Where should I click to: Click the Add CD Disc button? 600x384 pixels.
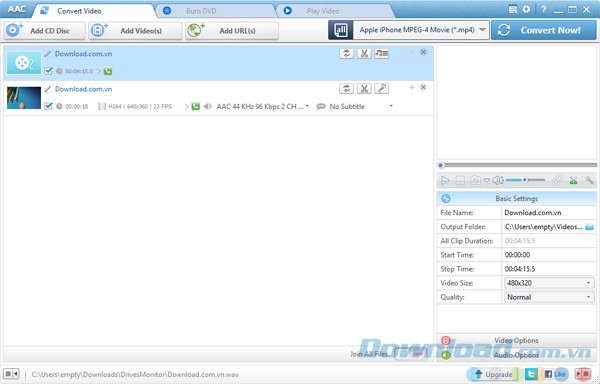pyautogui.click(x=44, y=31)
